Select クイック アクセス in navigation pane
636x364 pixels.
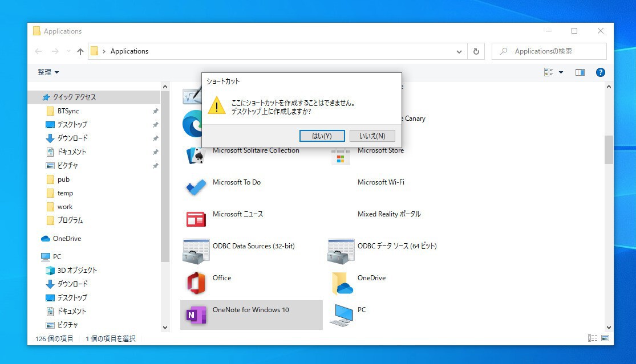[74, 97]
